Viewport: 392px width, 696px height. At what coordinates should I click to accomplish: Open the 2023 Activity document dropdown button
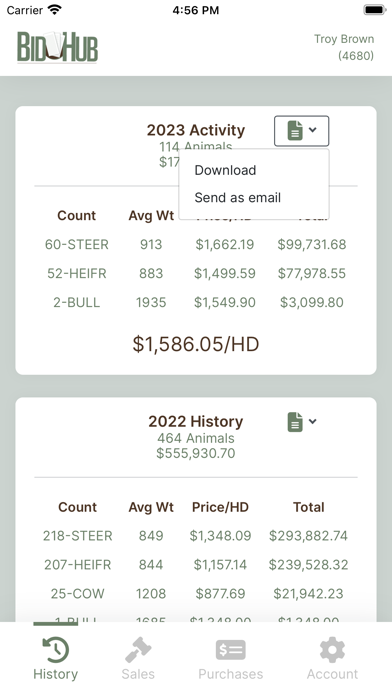tap(301, 131)
